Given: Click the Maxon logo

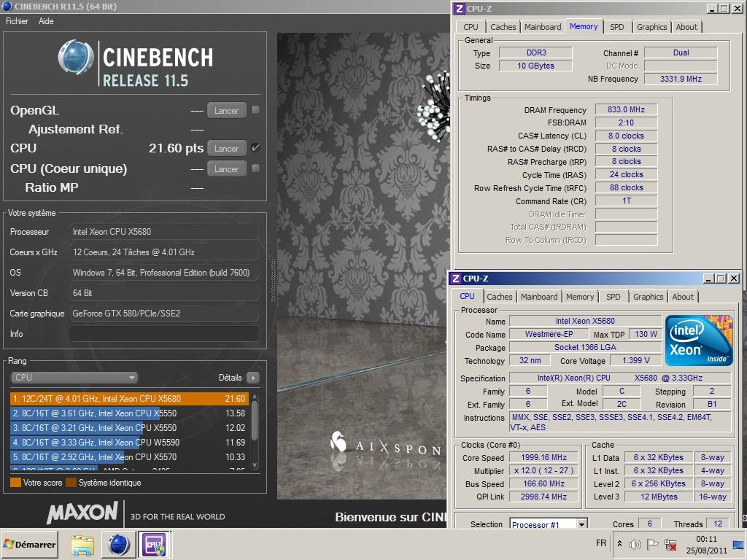Looking at the screenshot, I should point(82,513).
